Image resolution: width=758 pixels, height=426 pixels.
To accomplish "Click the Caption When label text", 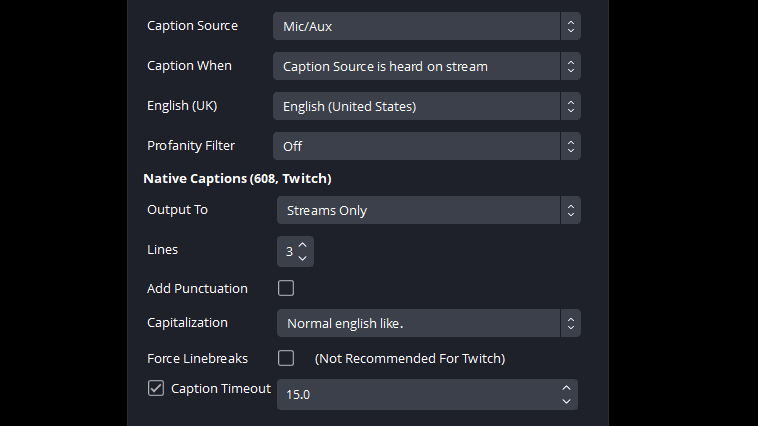I will (189, 66).
